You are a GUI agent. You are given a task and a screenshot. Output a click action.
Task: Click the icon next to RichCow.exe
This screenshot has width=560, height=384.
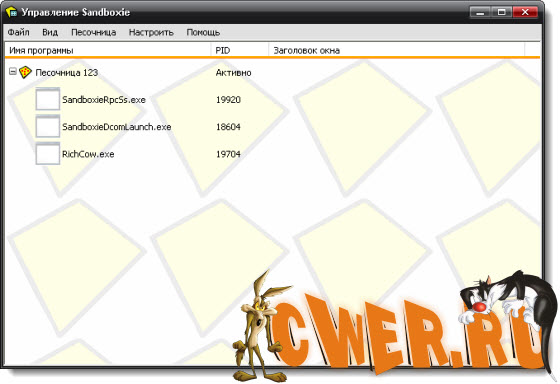48,154
